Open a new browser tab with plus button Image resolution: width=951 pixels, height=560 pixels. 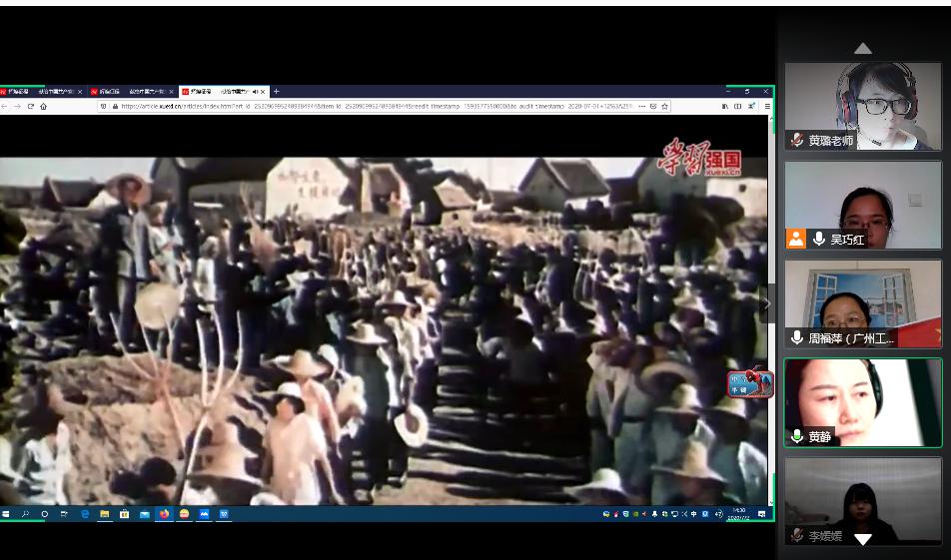(x=277, y=92)
